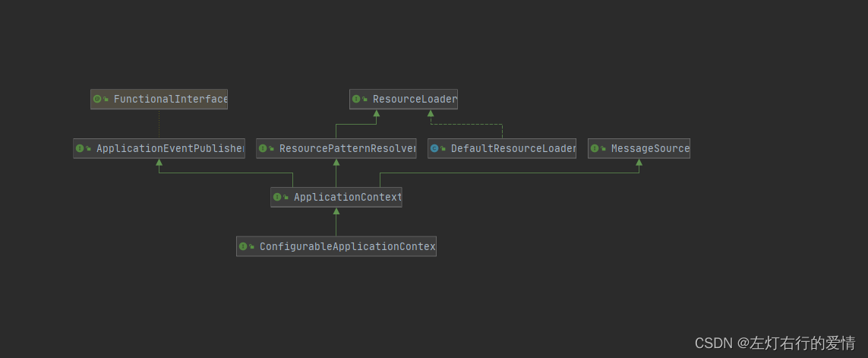Click the ConfigurableApplicationContext interface icon
Viewport: 868px width, 358px height.
[x=242, y=246]
